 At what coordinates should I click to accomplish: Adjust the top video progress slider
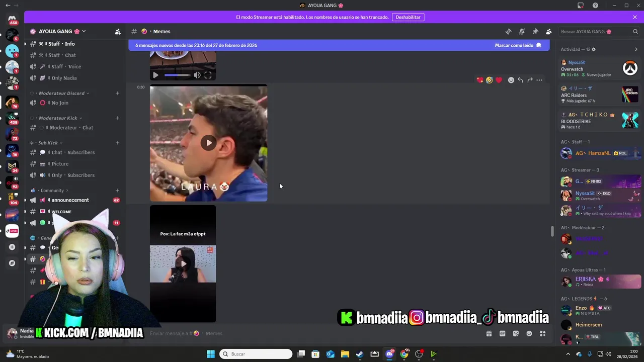pos(177,75)
